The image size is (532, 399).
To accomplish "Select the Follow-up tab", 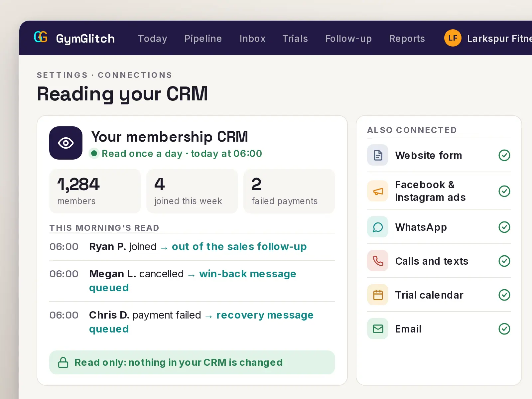I will click(348, 39).
